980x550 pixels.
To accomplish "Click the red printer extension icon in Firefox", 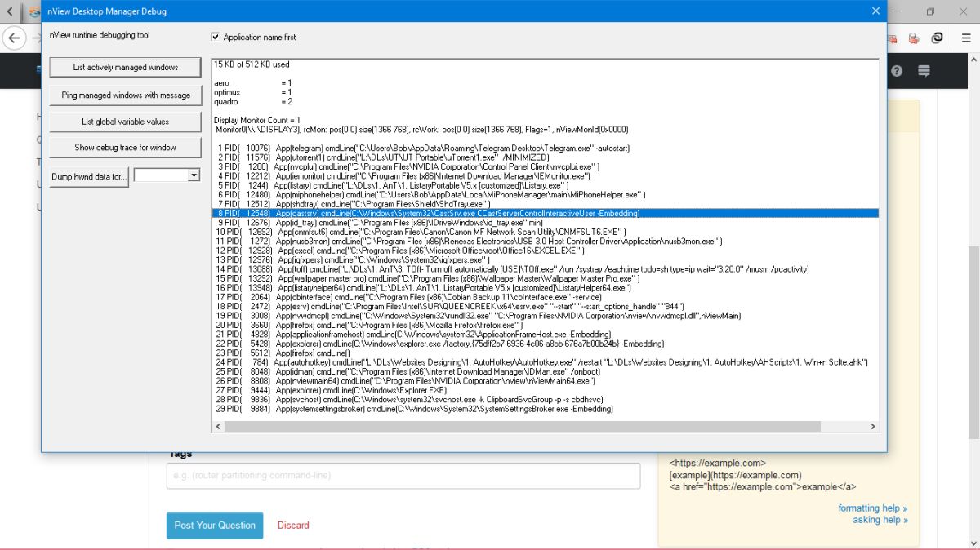I will pos(915,38).
